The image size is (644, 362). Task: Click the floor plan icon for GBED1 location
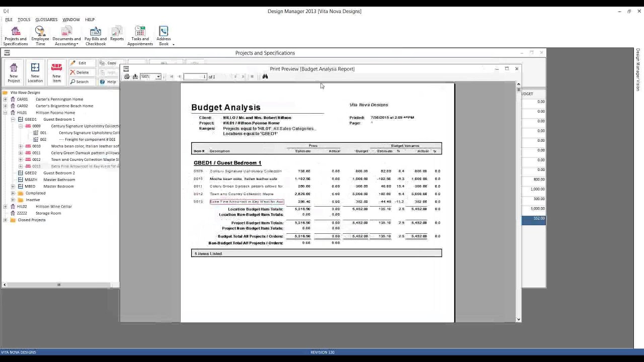[x=20, y=119]
